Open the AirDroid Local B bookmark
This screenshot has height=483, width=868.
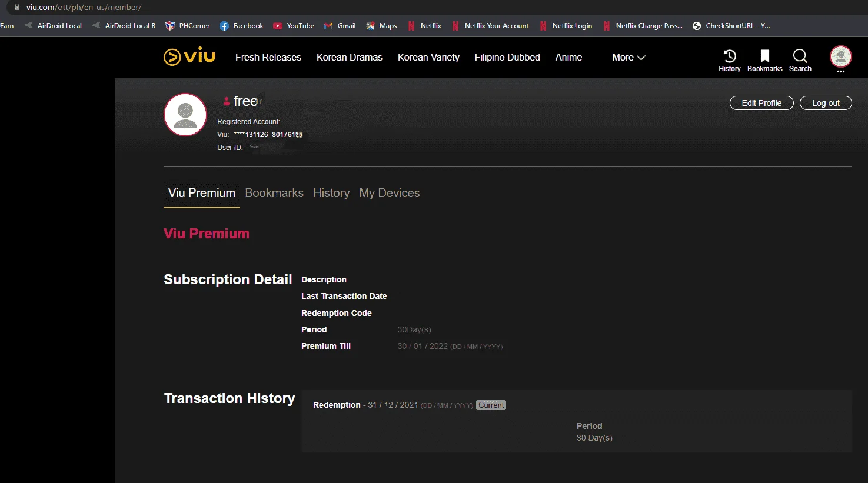coord(124,26)
